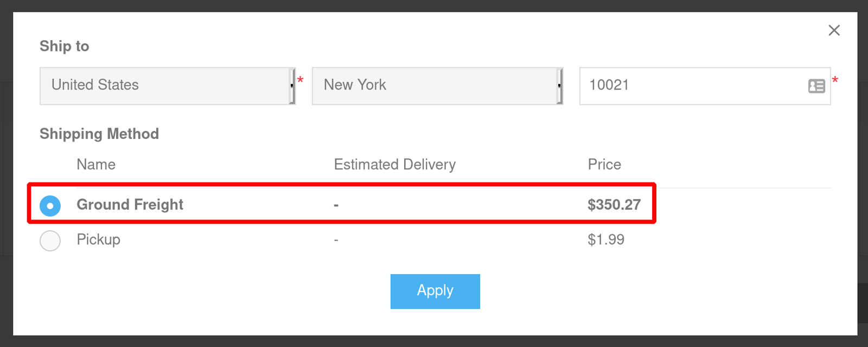Click the Name column header
The image size is (868, 347).
96,165
